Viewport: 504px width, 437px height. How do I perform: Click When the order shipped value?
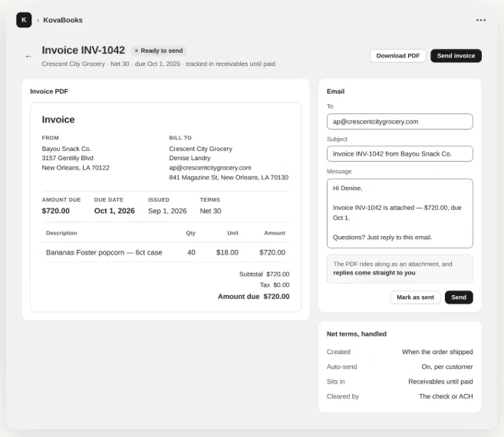coord(437,352)
